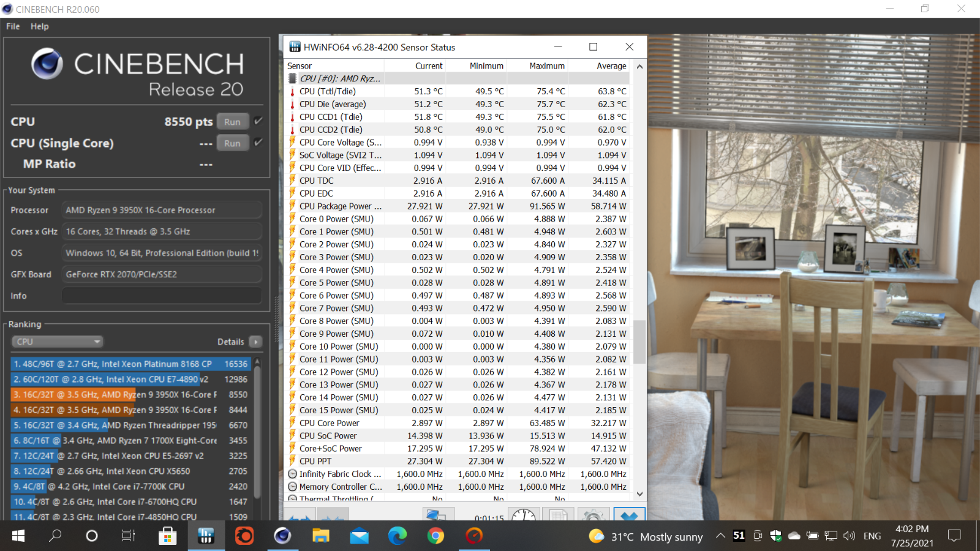The image size is (980, 551).
Task: Collapse the CPU [#0]: AMD Ryz... sensor group
Action: tap(458, 78)
